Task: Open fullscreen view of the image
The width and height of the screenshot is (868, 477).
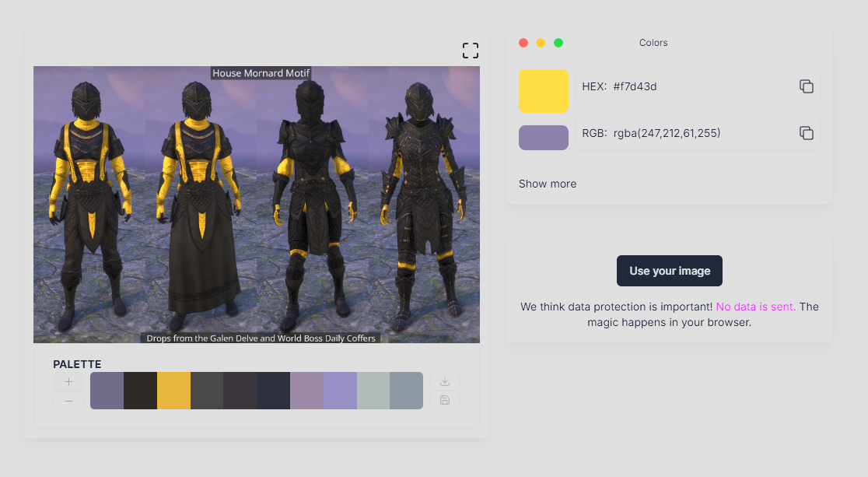Action: (471, 51)
